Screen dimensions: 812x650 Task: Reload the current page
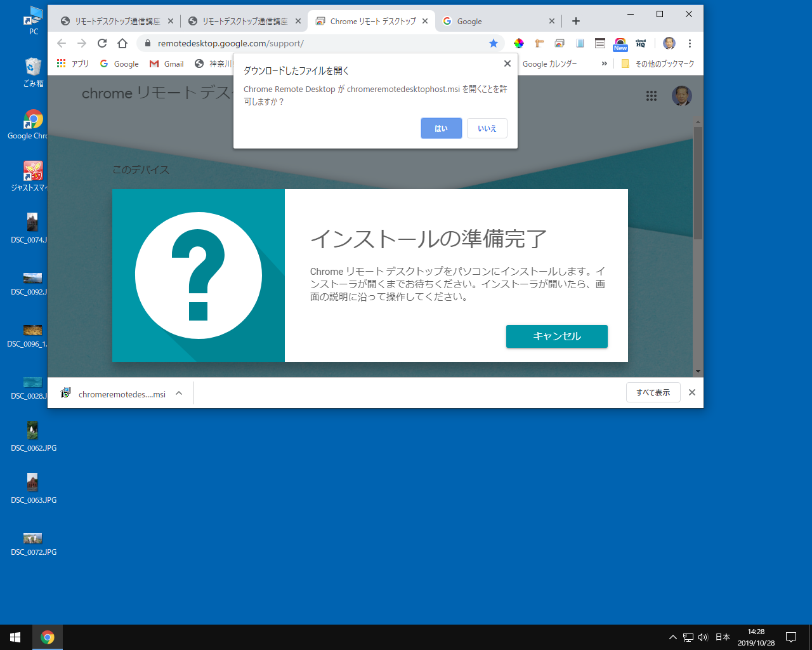coord(102,43)
